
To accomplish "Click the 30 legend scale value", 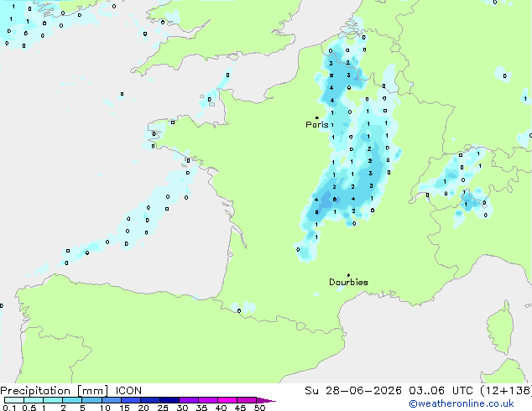I will click(x=182, y=408).
